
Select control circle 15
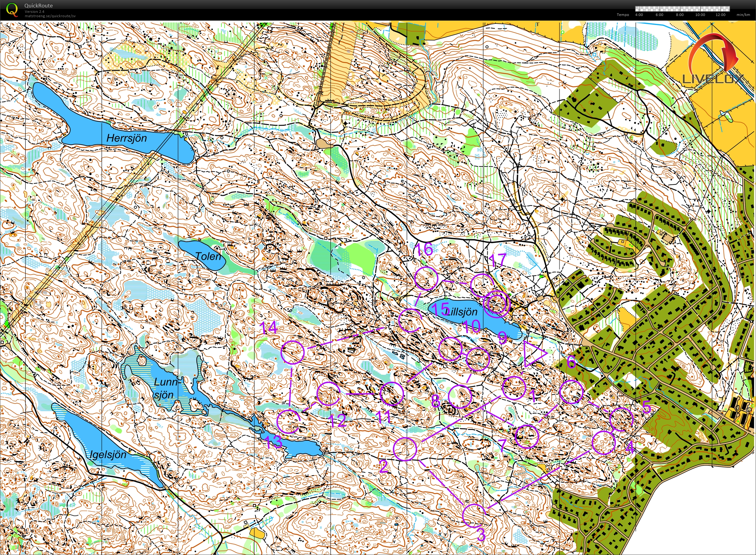click(x=410, y=320)
